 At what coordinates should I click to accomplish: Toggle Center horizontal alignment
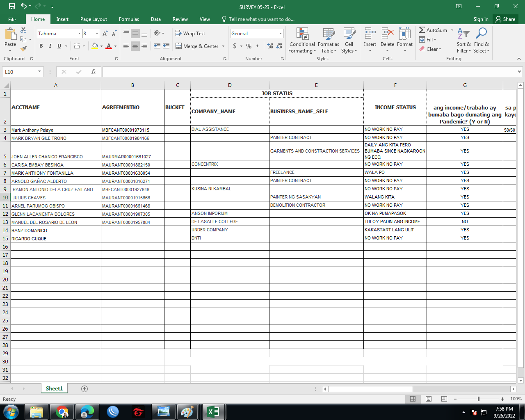[135, 46]
